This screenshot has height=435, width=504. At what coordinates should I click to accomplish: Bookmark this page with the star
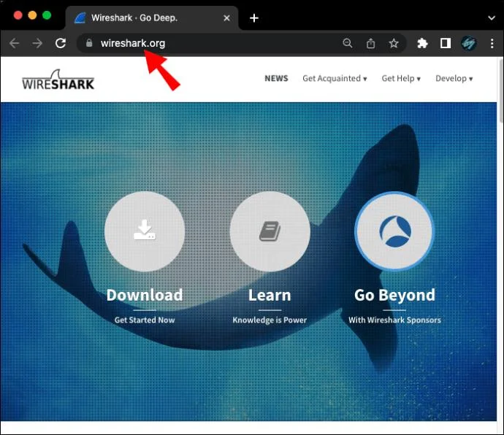[x=394, y=43]
